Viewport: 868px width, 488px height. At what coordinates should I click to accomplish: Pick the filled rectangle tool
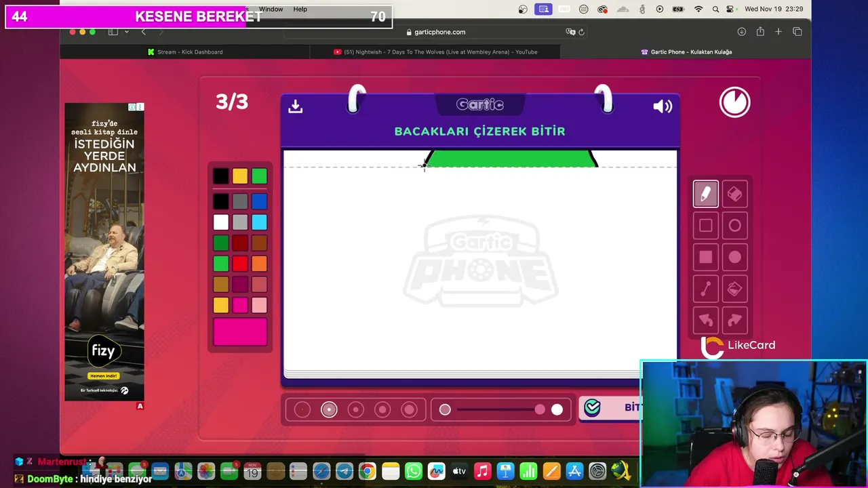pos(705,258)
